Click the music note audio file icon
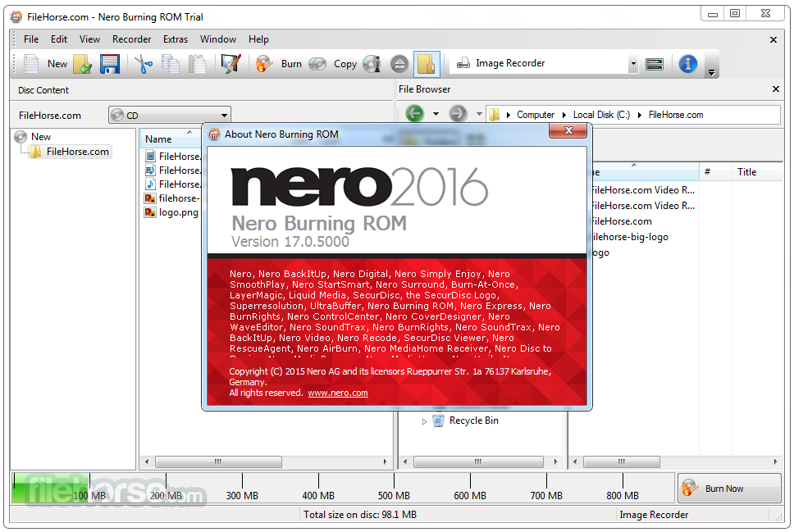 [x=150, y=184]
